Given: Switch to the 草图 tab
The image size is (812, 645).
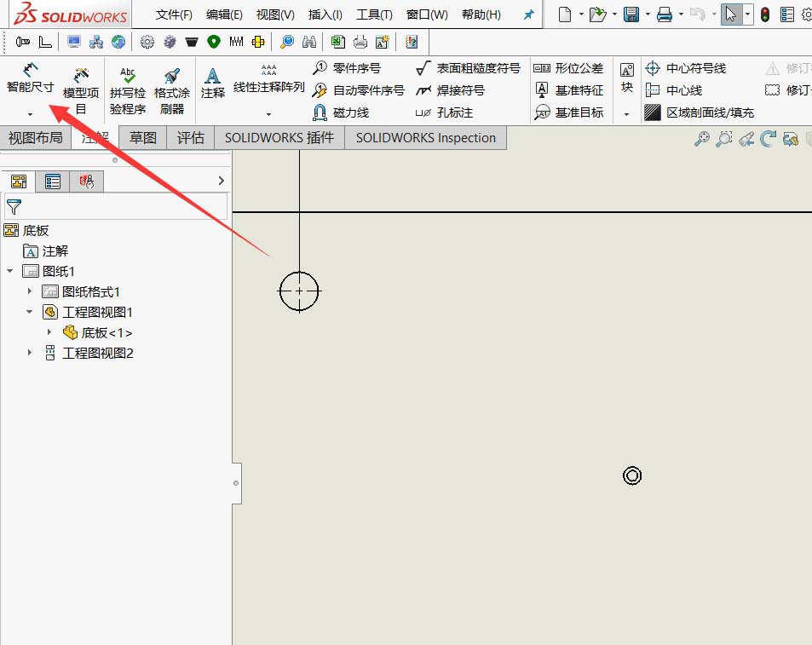Looking at the screenshot, I should point(142,138).
